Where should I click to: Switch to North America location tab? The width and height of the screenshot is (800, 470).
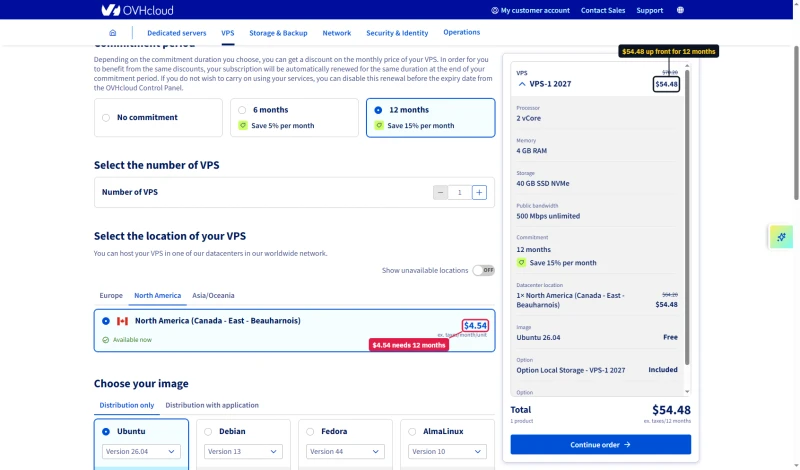(157, 295)
